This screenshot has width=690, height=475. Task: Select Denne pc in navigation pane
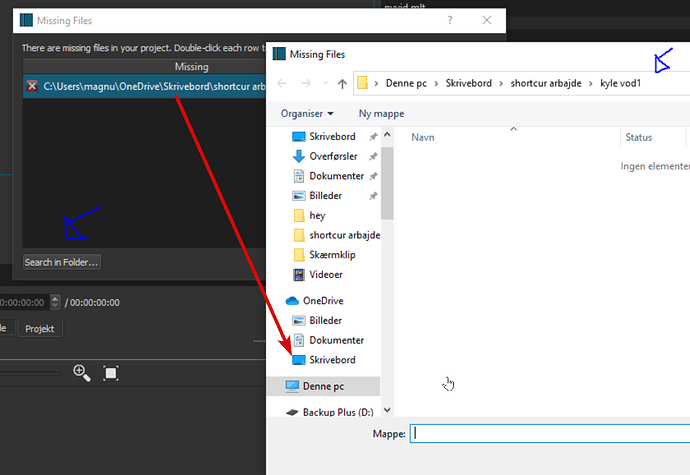[323, 386]
